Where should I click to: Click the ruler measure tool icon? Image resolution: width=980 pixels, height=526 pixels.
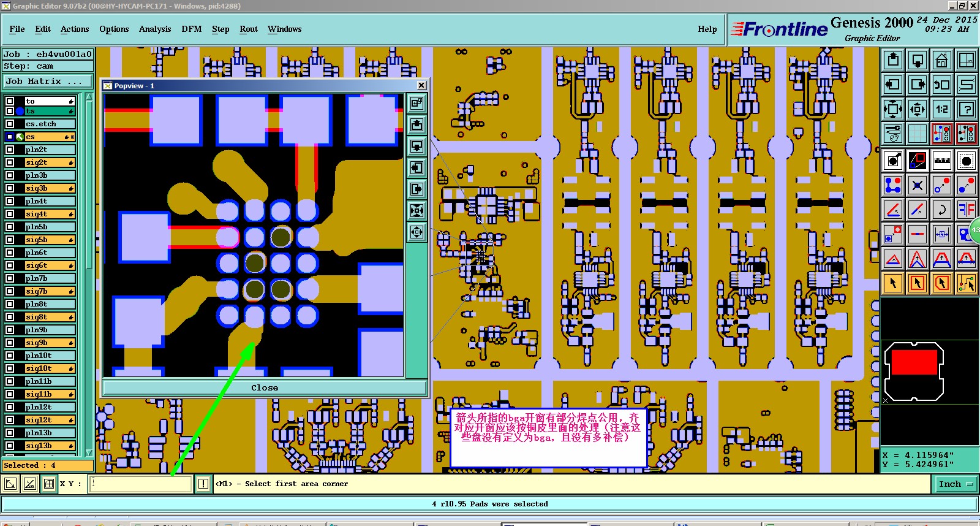[x=942, y=161]
